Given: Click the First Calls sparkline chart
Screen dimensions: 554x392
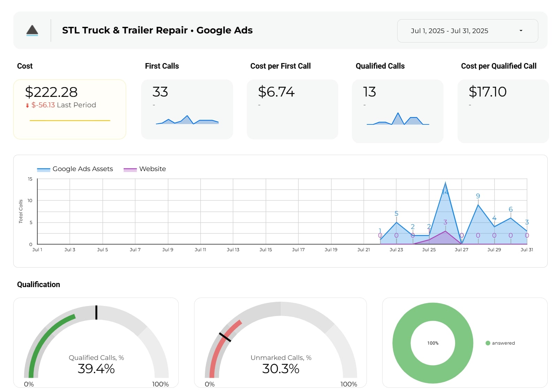Looking at the screenshot, I should pos(187,120).
